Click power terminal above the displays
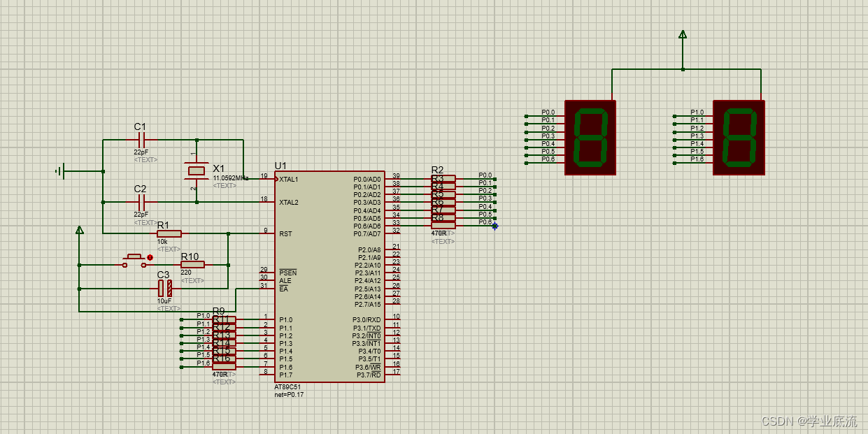The image size is (868, 434). coord(683,34)
